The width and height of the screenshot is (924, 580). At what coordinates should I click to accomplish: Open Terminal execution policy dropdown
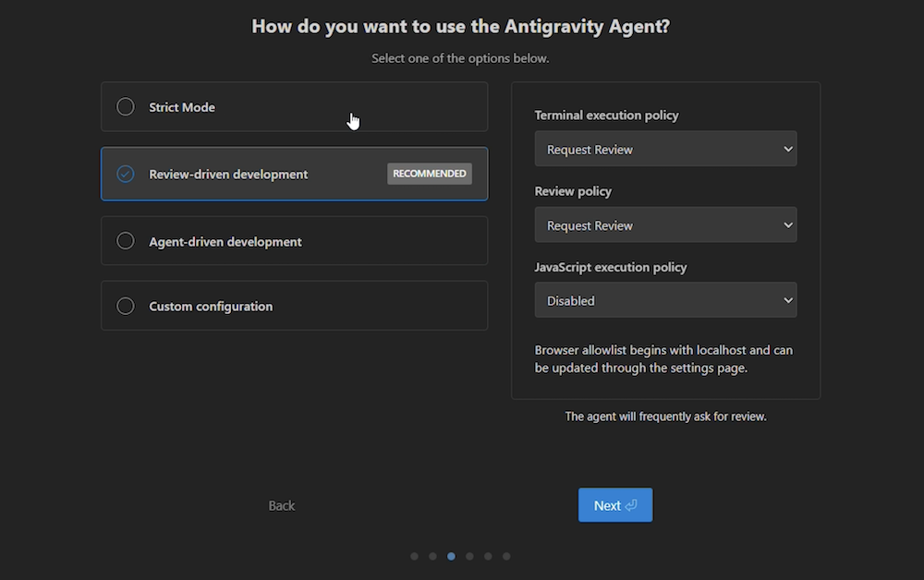coord(665,149)
